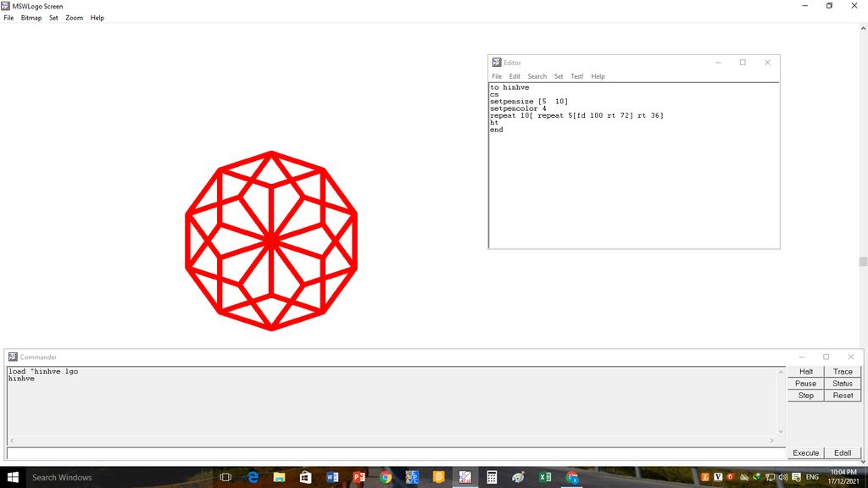Open the Set menu in MSWLogo Screen
The width and height of the screenshot is (868, 488).
[x=53, y=18]
